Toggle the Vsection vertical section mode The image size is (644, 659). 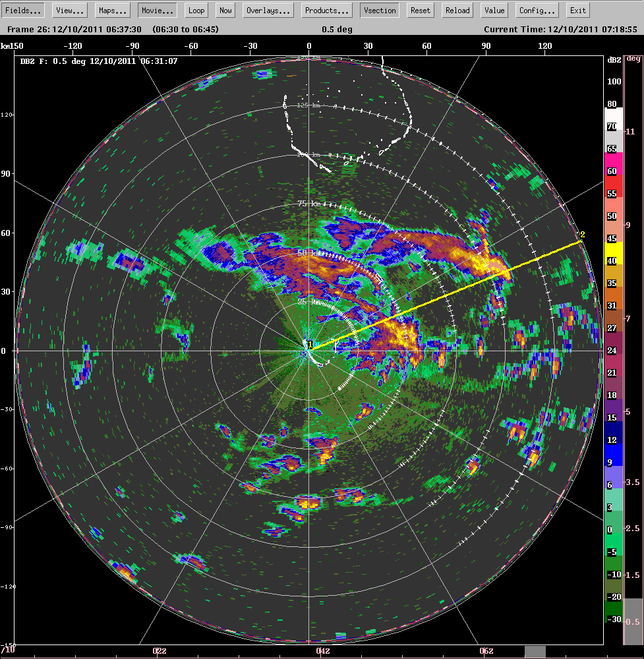[x=380, y=11]
